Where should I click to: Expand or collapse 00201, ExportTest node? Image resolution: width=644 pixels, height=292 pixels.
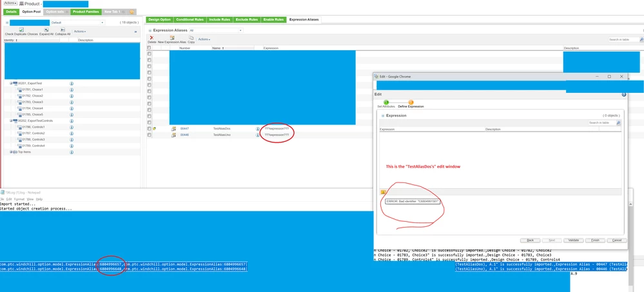(x=11, y=83)
